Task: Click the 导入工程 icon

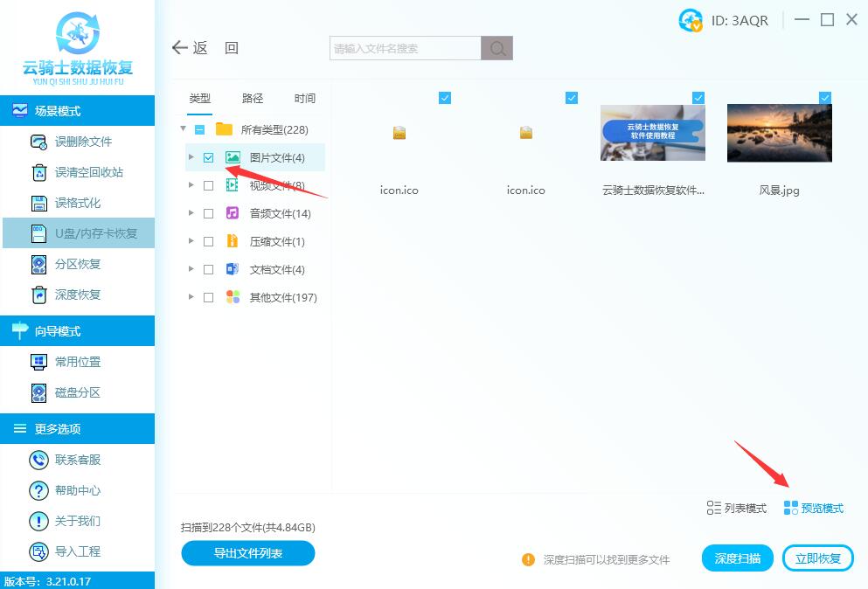Action: [38, 551]
